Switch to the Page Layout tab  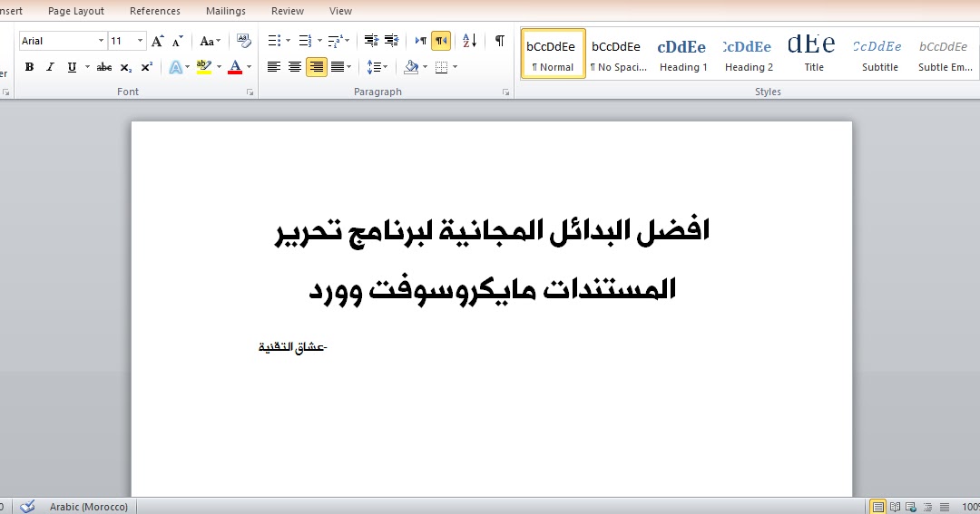[x=76, y=11]
